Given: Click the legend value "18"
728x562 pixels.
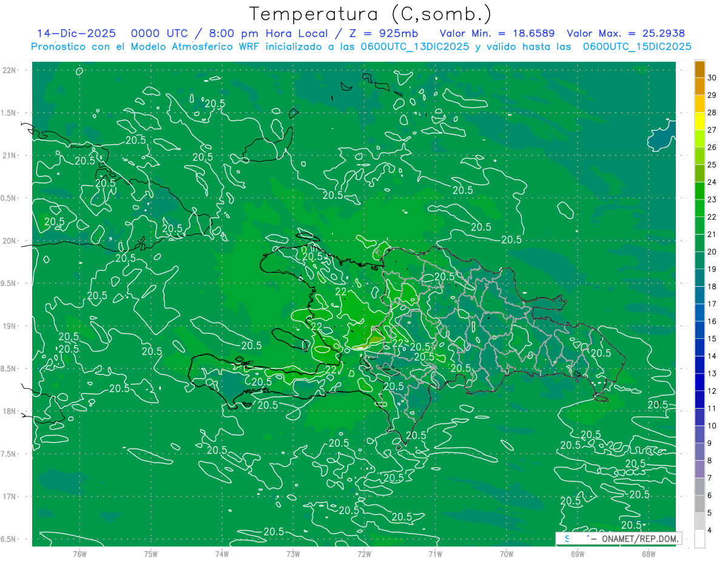Looking at the screenshot, I should point(712,287).
